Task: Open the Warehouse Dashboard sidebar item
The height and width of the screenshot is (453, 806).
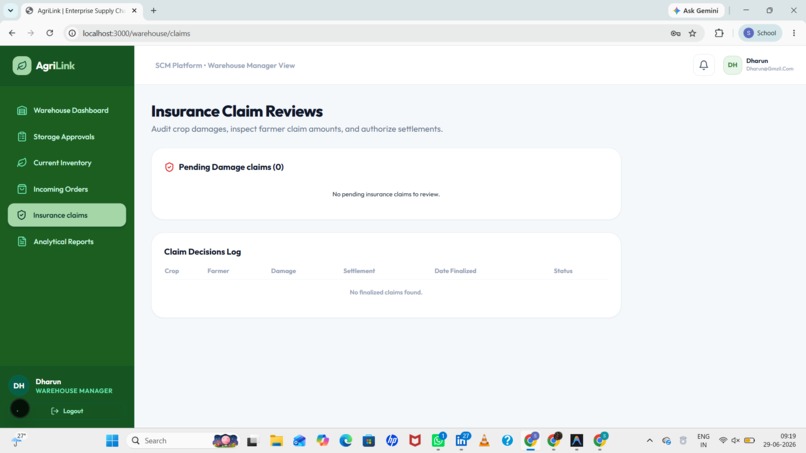Action: pos(67,110)
